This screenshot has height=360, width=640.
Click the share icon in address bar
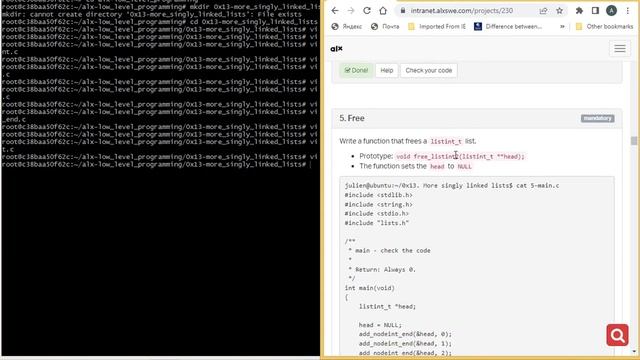(x=543, y=11)
